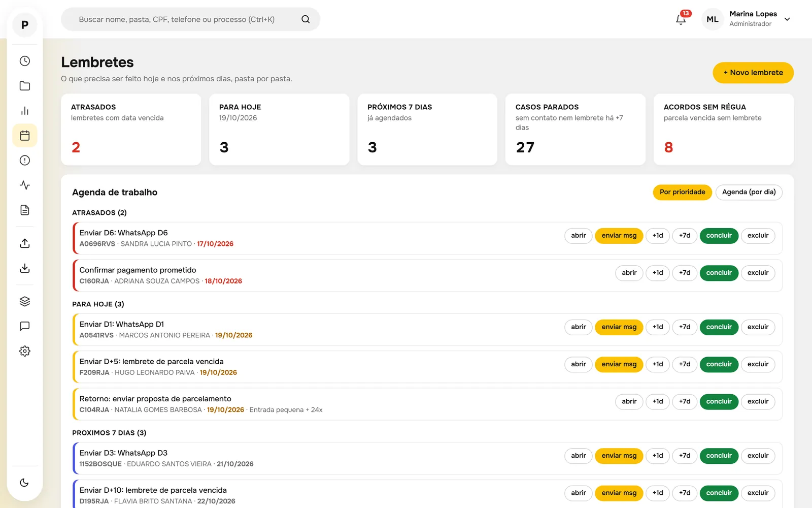
Task: Select the Acordos sem régua card
Action: 723,130
